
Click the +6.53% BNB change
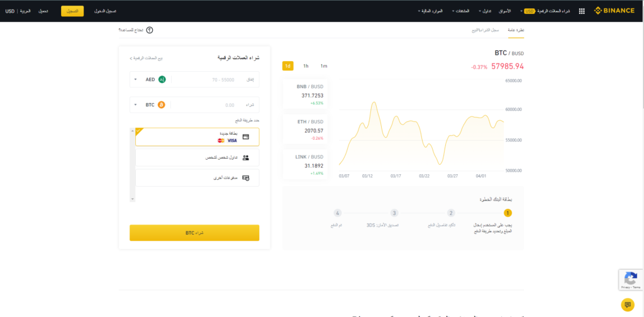click(317, 103)
